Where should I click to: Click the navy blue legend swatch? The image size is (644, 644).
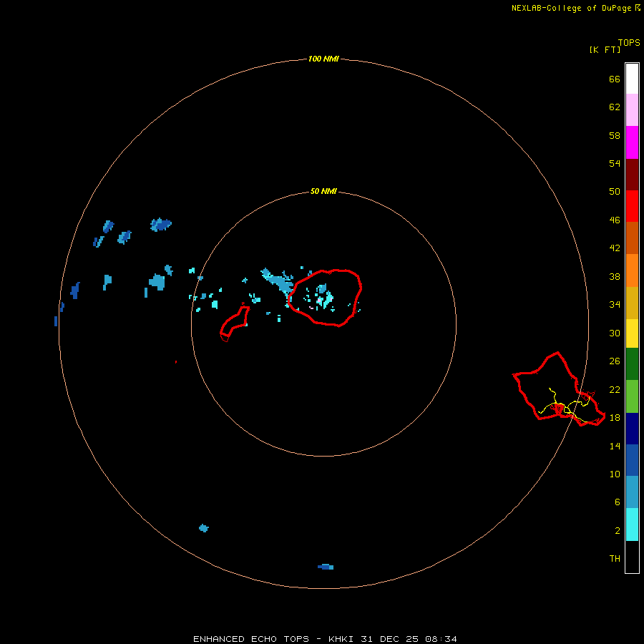click(632, 429)
